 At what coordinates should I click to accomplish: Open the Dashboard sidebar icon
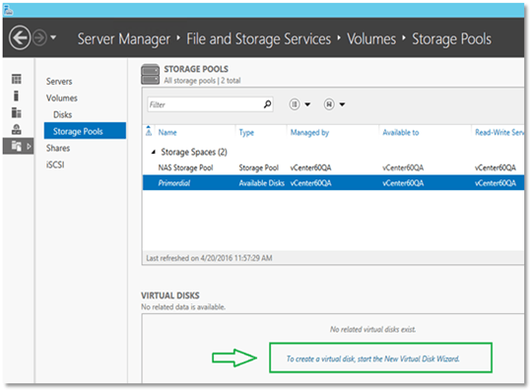coord(17,79)
